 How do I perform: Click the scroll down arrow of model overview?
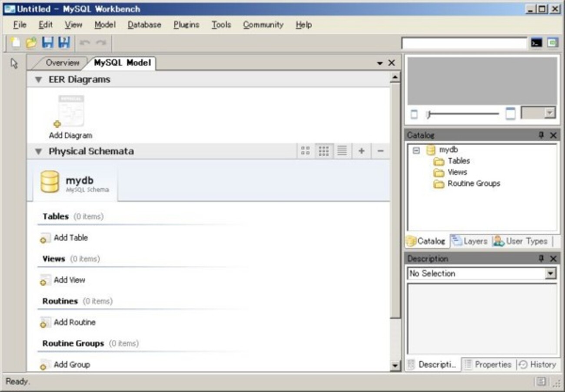tap(395, 366)
